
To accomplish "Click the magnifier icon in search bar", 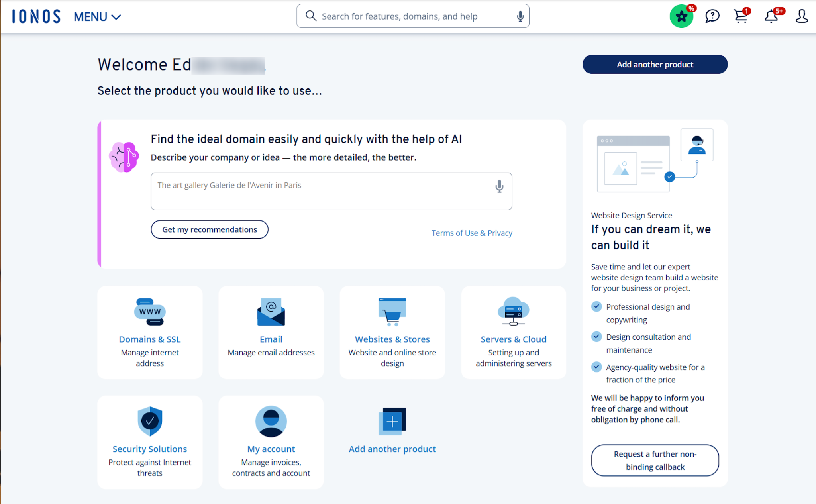I will click(x=311, y=16).
